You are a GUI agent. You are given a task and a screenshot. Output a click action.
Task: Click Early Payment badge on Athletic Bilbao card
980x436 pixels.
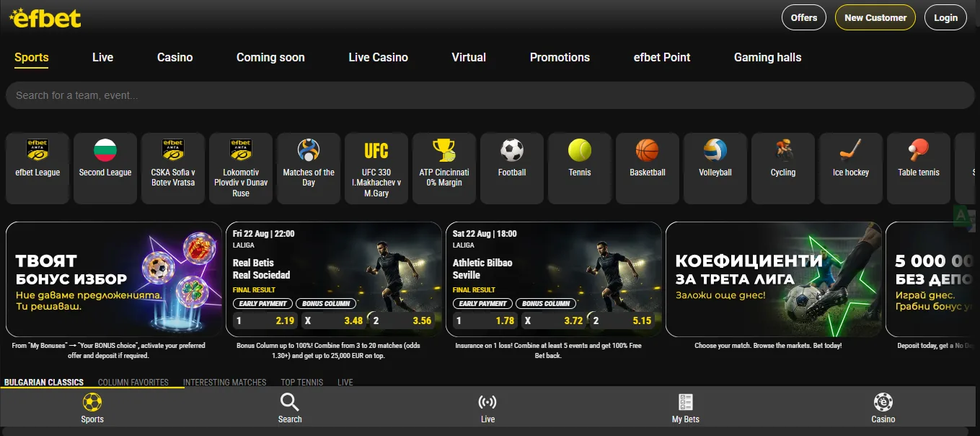pyautogui.click(x=482, y=303)
